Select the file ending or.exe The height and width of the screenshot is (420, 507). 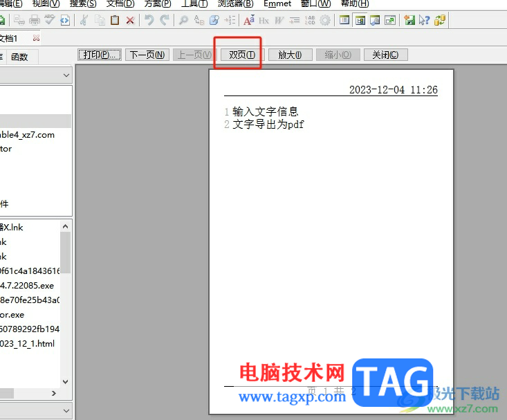[12, 315]
